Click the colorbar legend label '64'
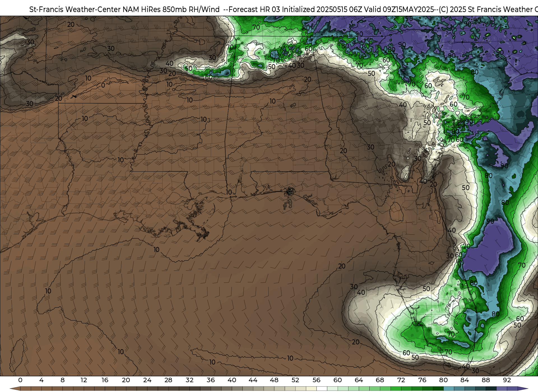This screenshot has height=392, width=538. pos(359,380)
